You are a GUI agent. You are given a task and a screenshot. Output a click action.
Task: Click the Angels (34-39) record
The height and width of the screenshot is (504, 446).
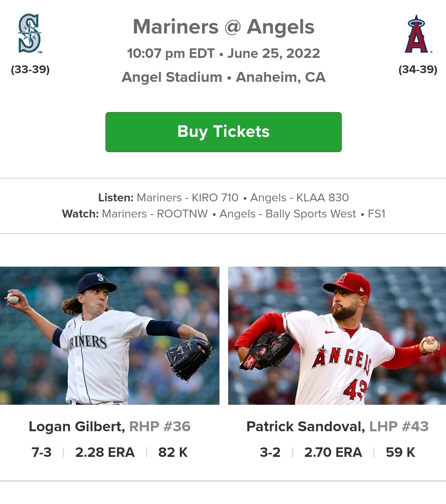click(417, 69)
